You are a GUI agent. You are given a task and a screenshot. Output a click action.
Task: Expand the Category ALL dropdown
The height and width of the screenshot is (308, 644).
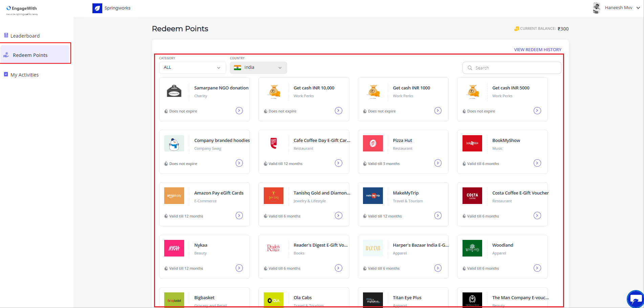[192, 67]
